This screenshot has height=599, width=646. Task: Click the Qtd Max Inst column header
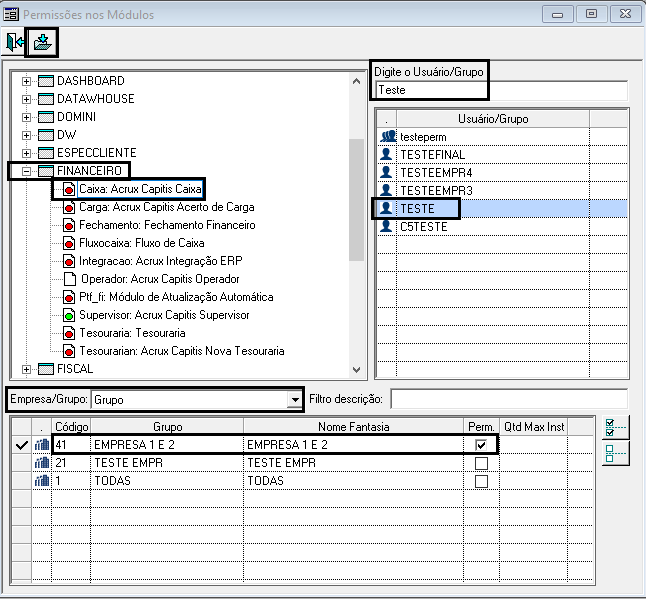point(534,427)
